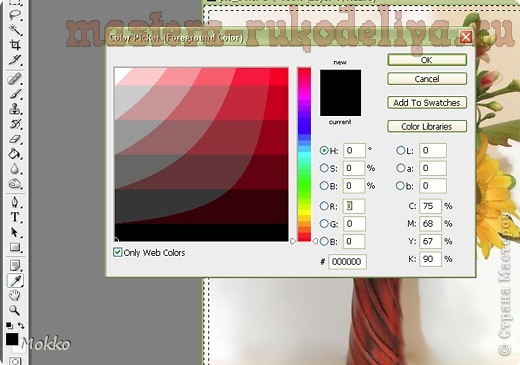The height and width of the screenshot is (365, 520).
Task: Select the L lightness radio button
Action: point(400,150)
